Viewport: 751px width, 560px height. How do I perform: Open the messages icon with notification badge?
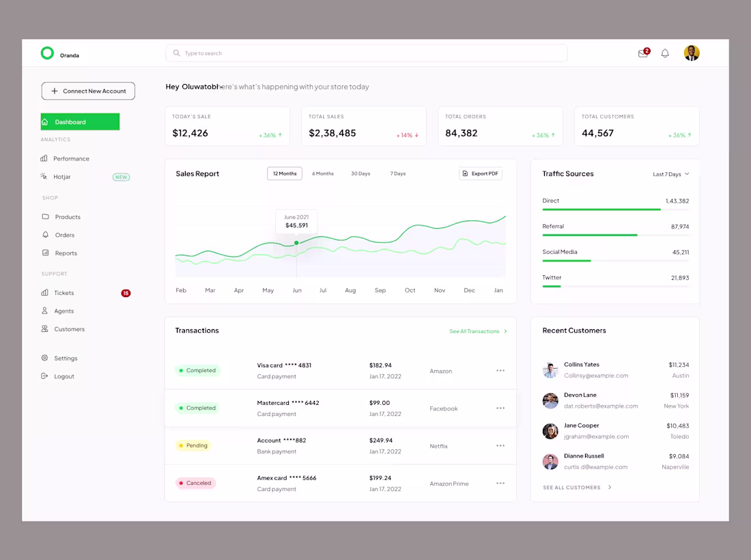click(642, 53)
